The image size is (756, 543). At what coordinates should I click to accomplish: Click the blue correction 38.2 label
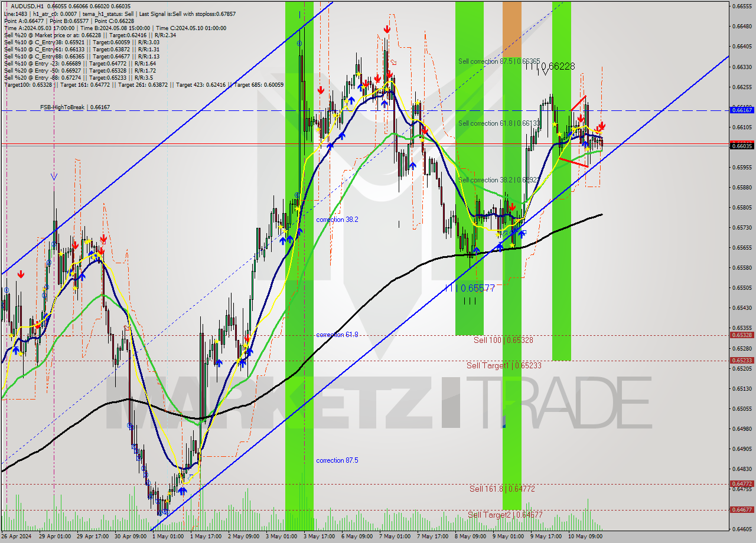[337, 220]
